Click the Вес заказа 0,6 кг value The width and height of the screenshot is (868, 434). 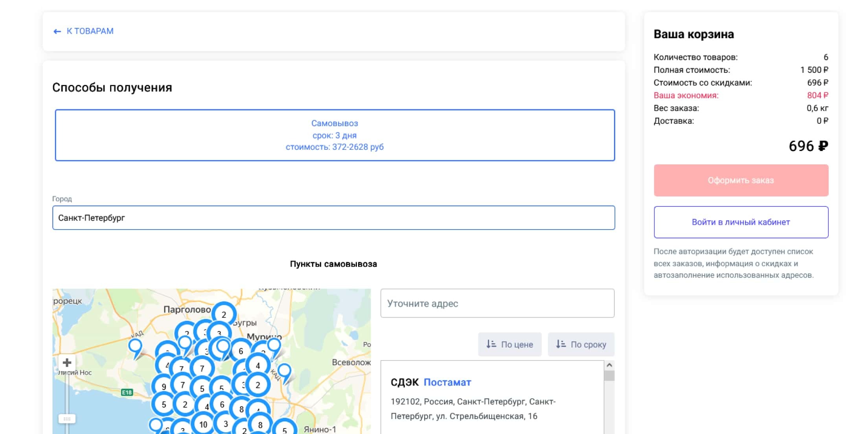point(817,108)
